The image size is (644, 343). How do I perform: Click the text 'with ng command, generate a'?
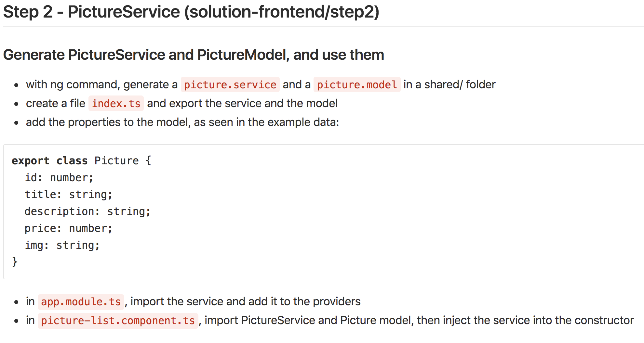tap(101, 84)
